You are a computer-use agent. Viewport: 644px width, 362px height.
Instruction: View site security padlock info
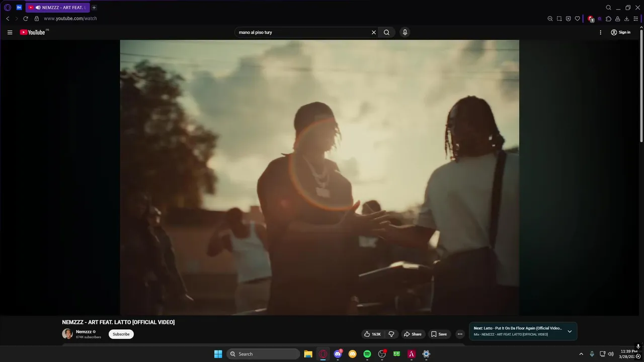[x=36, y=19]
